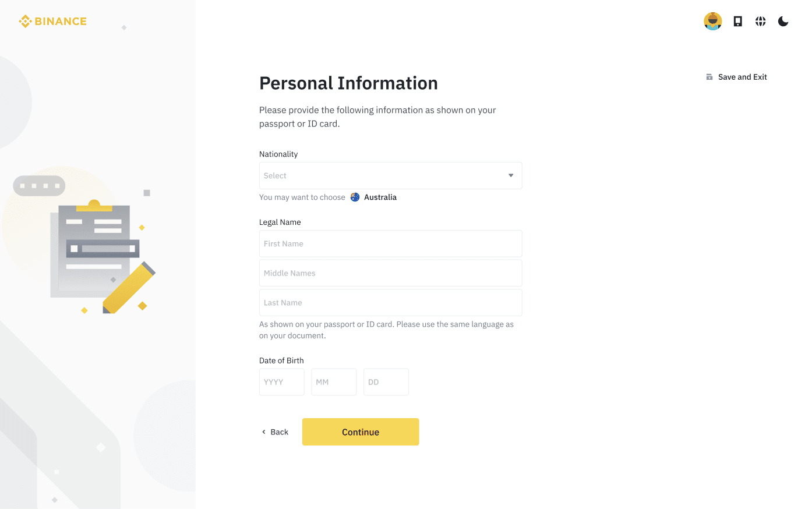Select the Last Name input
The image size is (812, 509).
390,303
